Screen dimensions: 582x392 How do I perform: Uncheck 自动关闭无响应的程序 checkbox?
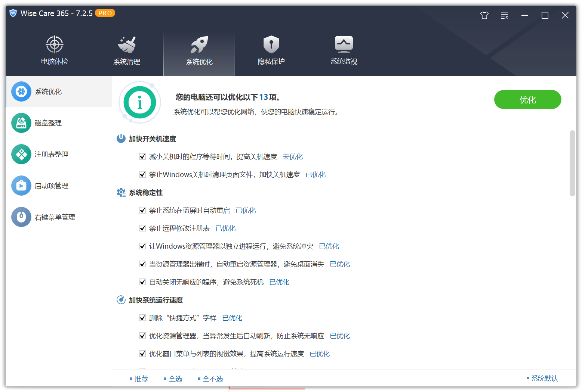tap(142, 282)
